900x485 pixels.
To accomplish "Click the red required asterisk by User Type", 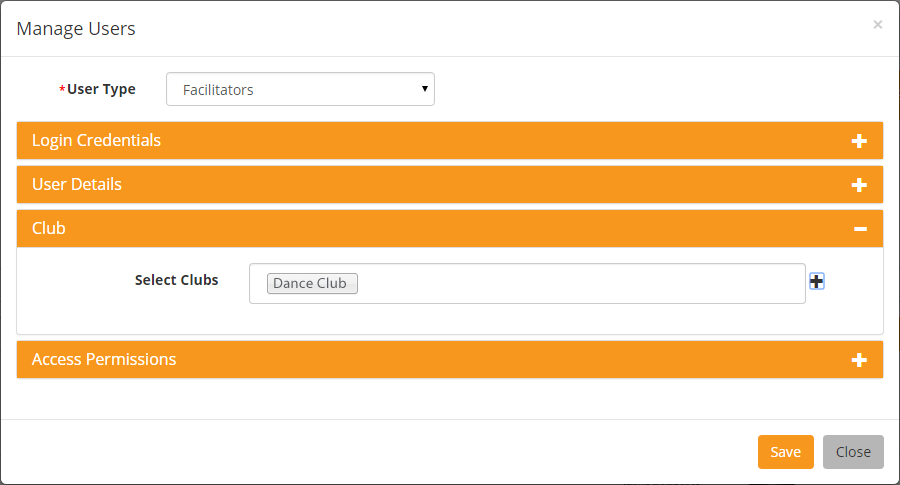I will pyautogui.click(x=62, y=88).
